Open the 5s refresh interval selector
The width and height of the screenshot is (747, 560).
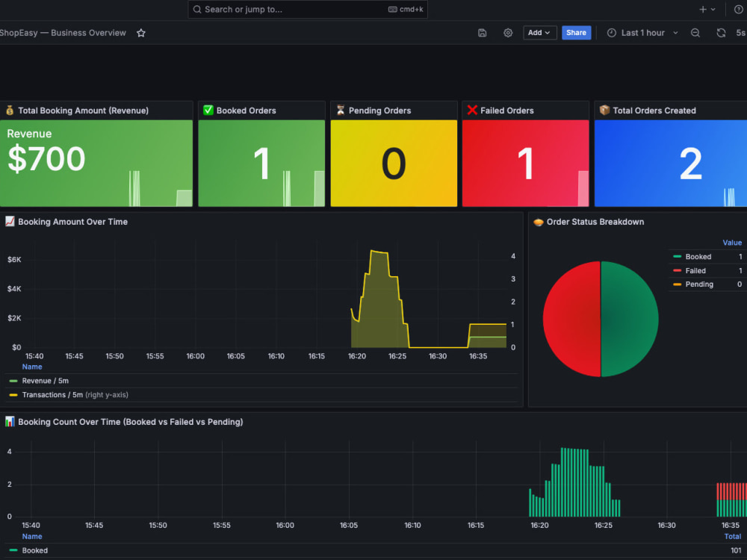(x=740, y=33)
